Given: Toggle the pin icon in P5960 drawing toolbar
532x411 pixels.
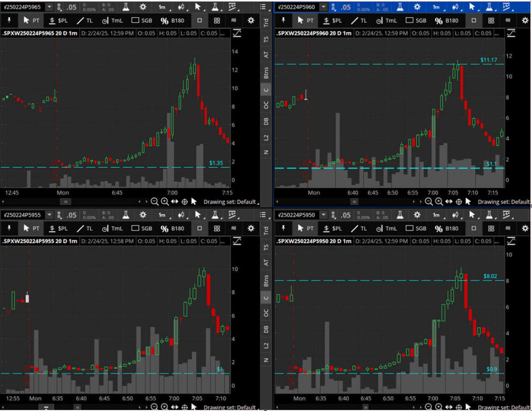Looking at the screenshot, I should (283, 20).
